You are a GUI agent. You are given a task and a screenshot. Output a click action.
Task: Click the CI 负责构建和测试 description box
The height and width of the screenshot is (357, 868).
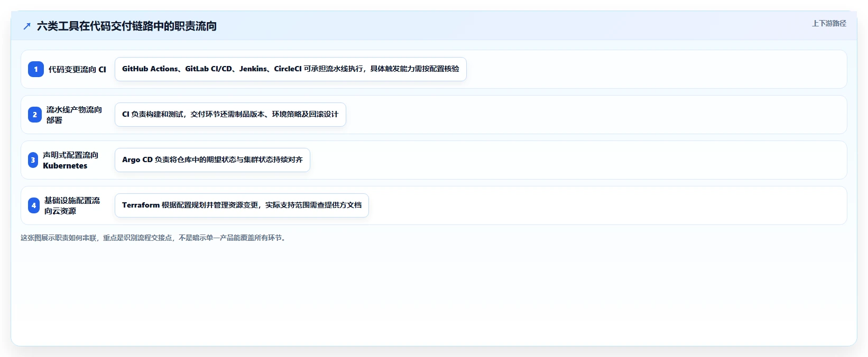point(230,115)
